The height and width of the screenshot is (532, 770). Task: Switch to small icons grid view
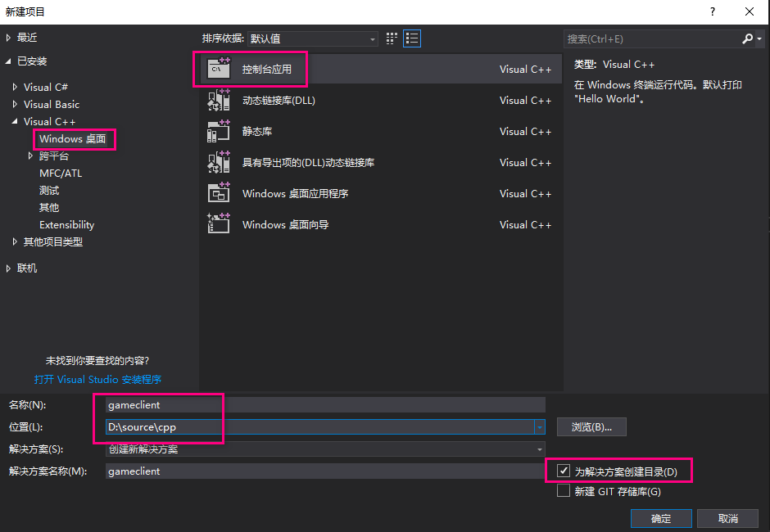(392, 38)
